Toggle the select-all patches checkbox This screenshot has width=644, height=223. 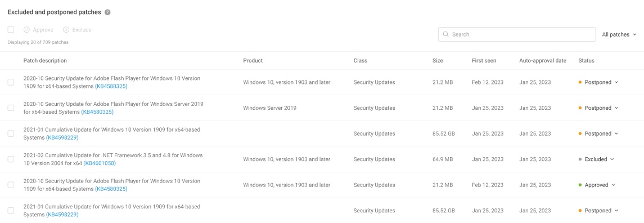coord(11,30)
